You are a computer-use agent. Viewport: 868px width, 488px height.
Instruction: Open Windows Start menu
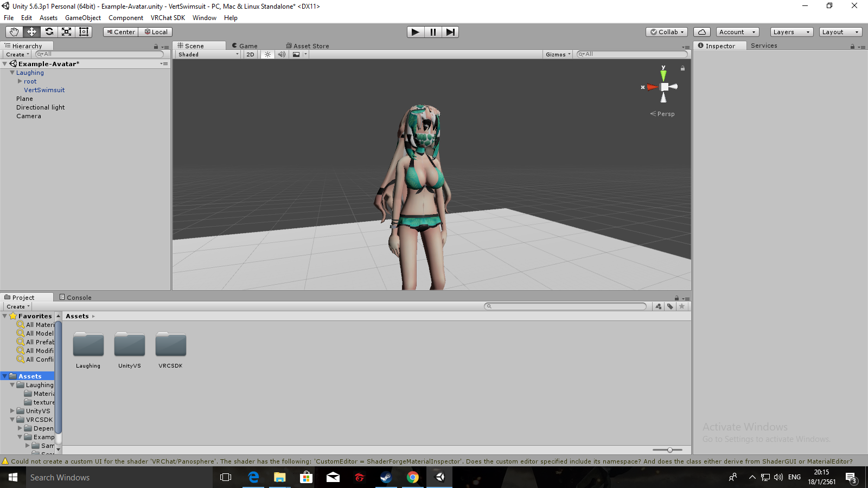(13, 477)
